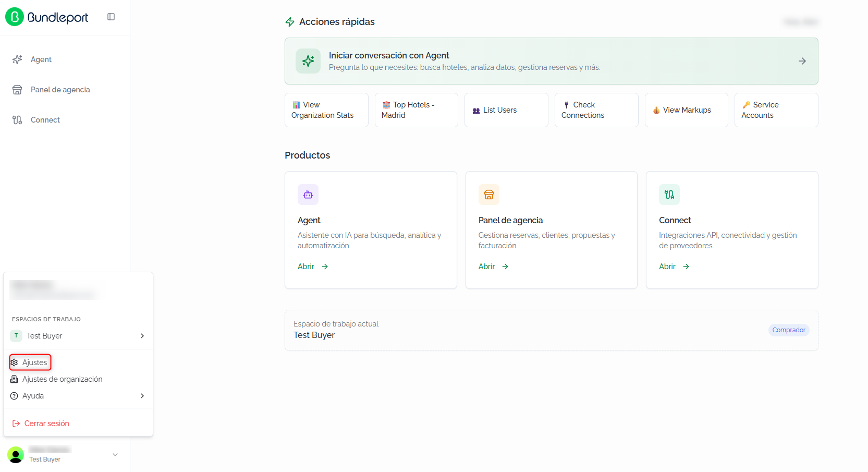Viewport: 868px width, 472px height.
Task: Click the ESPACIOS DE TRABAJO heading
Action: 46,319
